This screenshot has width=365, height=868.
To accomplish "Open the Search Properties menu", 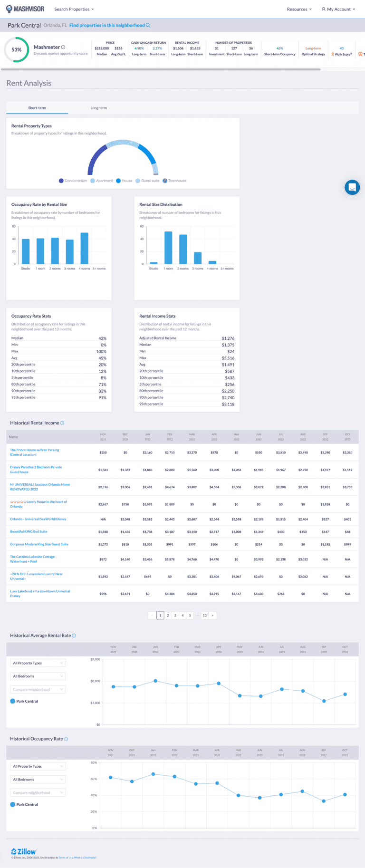I will pyautogui.click(x=74, y=9).
